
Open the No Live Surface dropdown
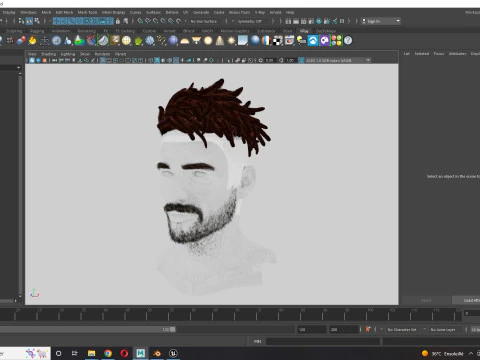tap(204, 21)
